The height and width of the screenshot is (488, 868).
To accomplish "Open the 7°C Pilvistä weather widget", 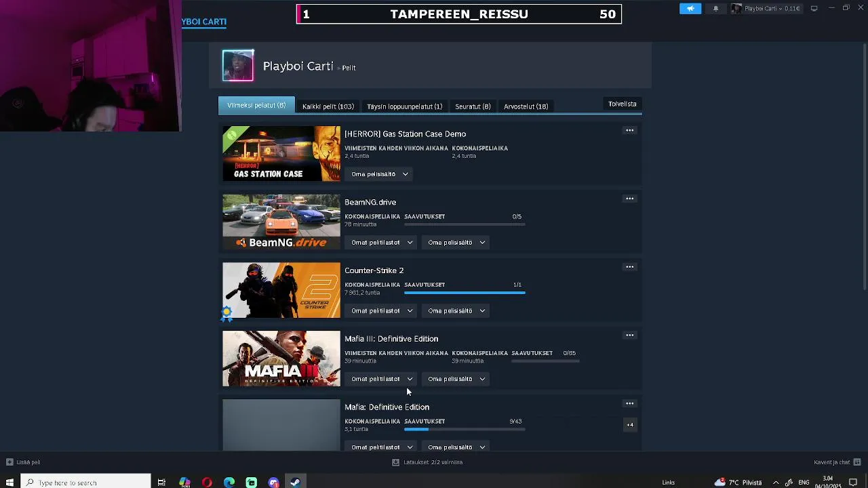I will pos(738,483).
